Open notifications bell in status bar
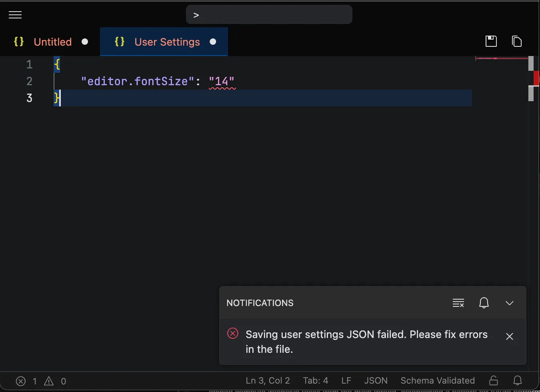The width and height of the screenshot is (540, 392). click(517, 380)
